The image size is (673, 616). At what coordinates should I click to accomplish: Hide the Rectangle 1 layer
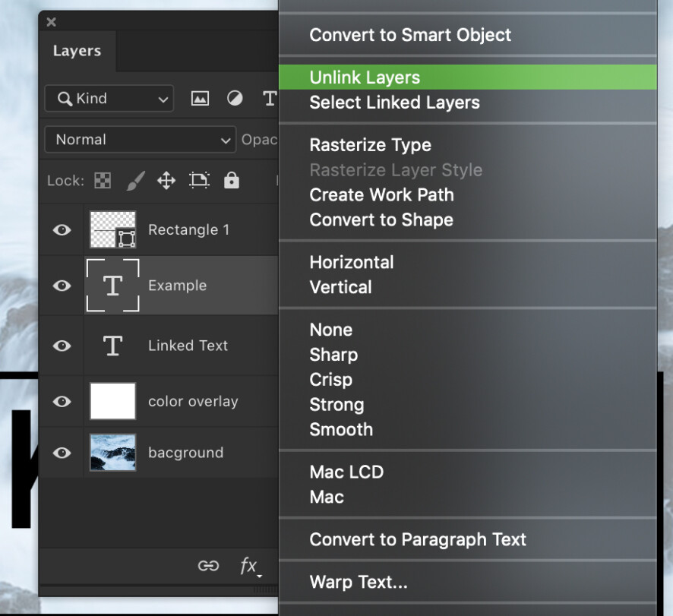61,229
